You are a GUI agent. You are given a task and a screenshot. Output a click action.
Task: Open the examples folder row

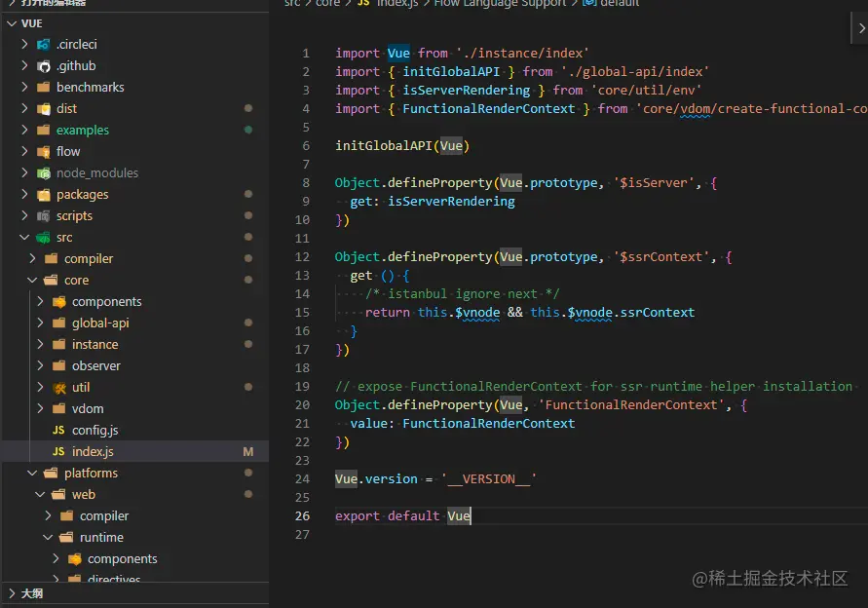135,131
